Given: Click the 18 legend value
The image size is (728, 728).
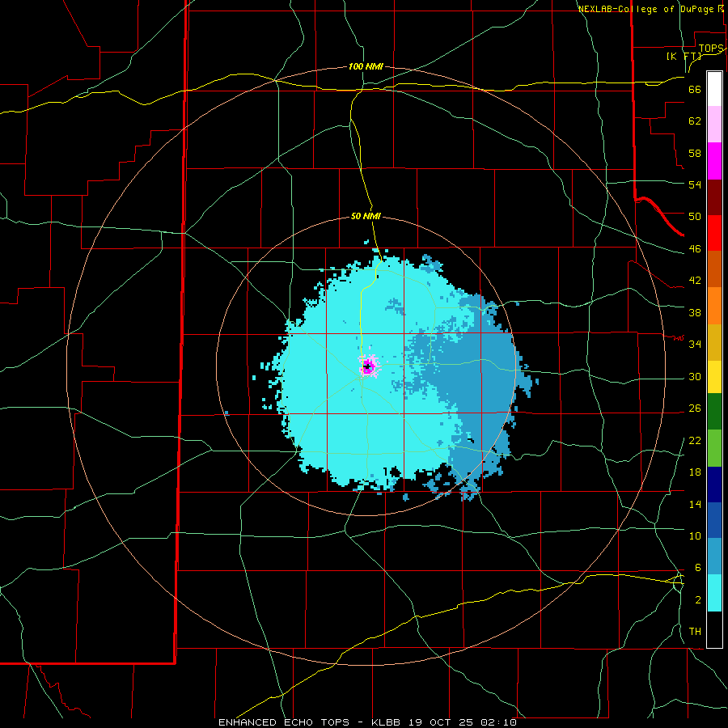Looking at the screenshot, I should (695, 472).
